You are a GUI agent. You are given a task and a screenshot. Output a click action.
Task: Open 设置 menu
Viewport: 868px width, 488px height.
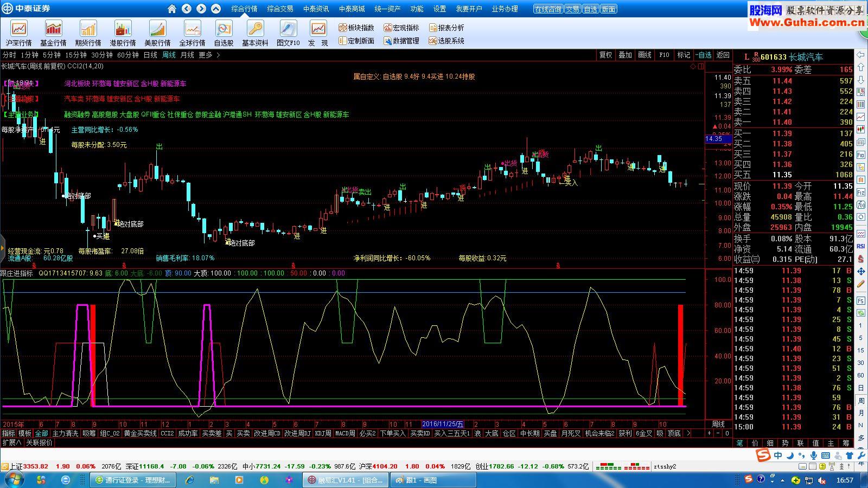[x=439, y=9]
